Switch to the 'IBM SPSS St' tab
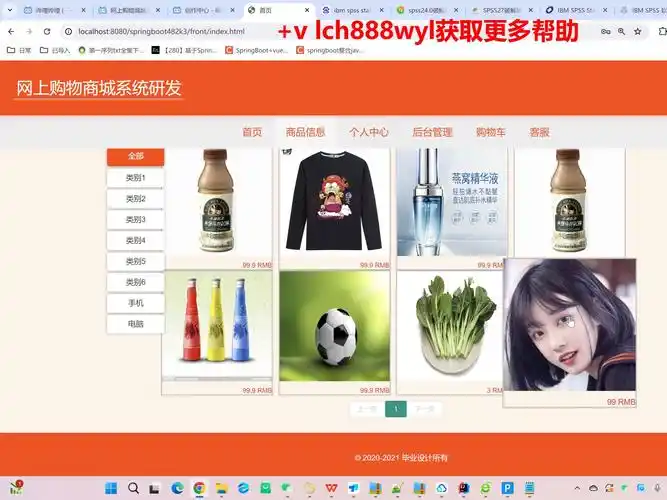Image resolution: width=667 pixels, height=500 pixels. coord(575,10)
